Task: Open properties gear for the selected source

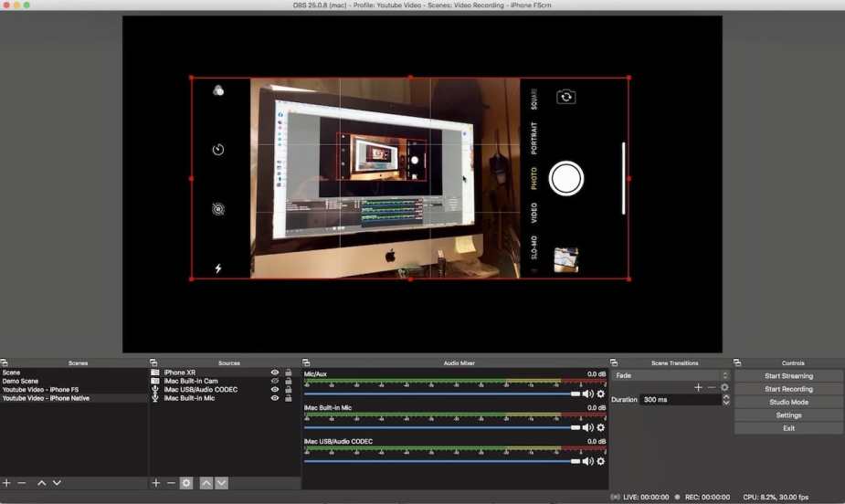Action: (x=186, y=483)
